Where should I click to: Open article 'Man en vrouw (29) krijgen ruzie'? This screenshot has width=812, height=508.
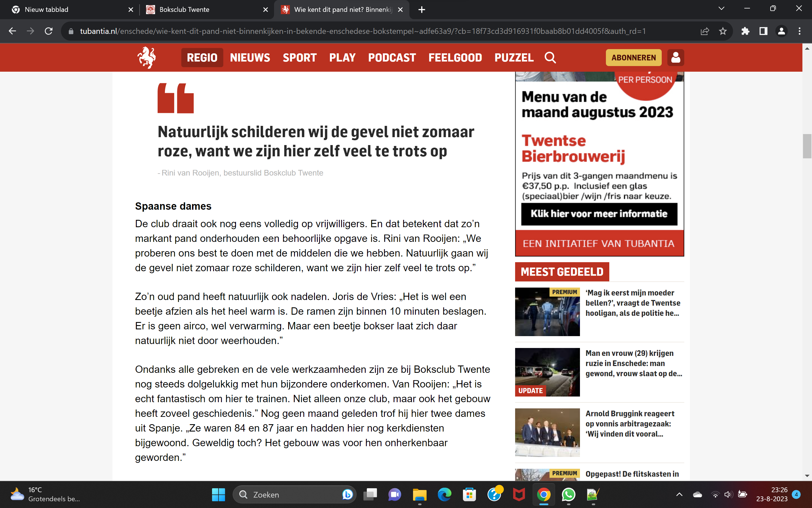[x=634, y=363]
